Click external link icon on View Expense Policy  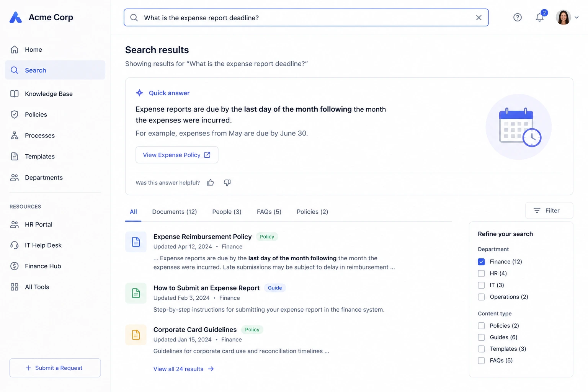tap(207, 155)
